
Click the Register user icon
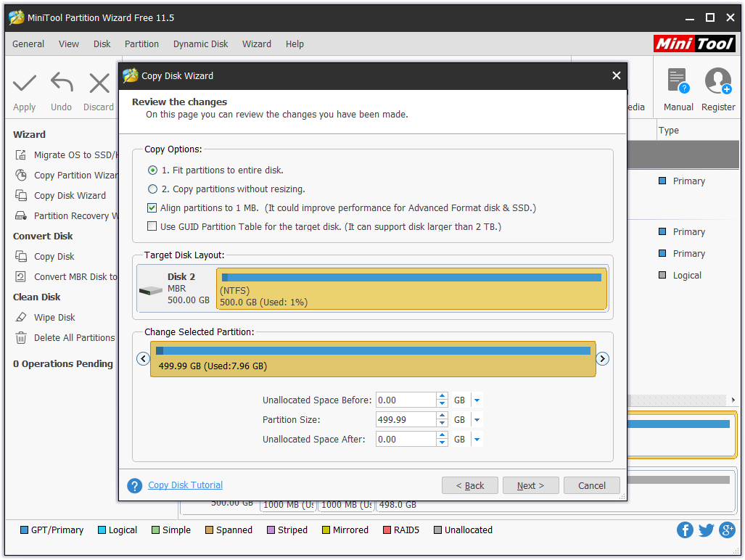[x=718, y=81]
